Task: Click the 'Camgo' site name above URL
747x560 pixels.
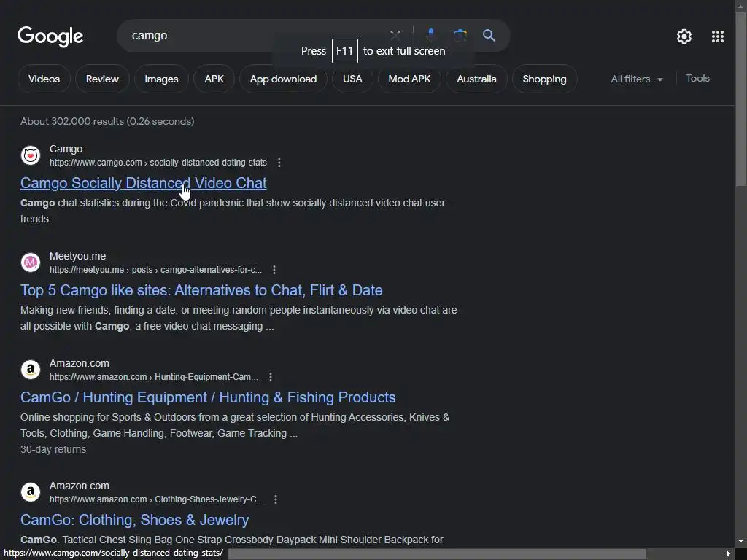Action: click(66, 149)
